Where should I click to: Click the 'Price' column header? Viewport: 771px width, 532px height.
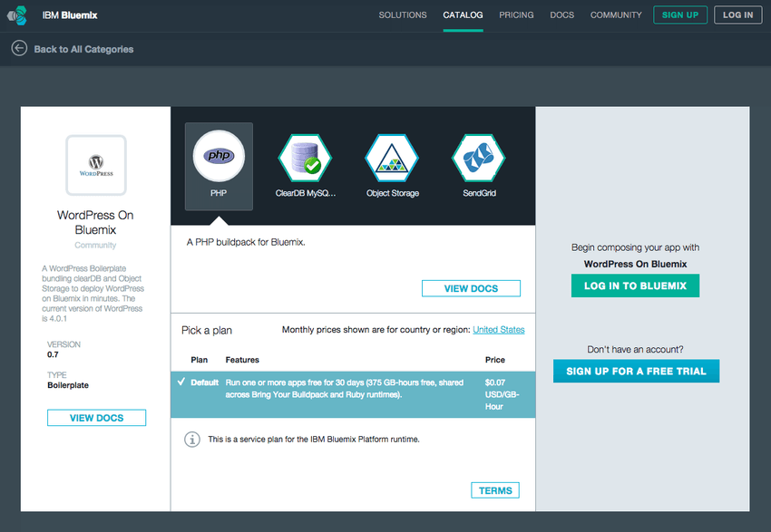pos(494,360)
